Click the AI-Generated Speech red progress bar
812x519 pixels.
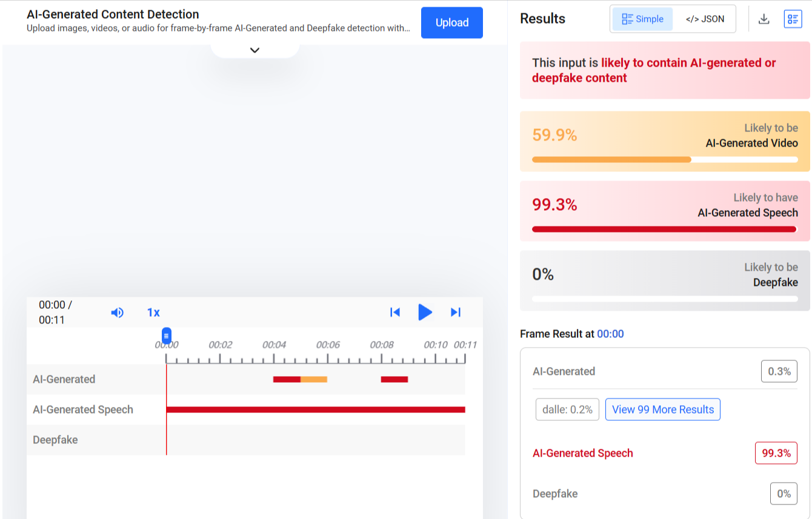tap(665, 229)
